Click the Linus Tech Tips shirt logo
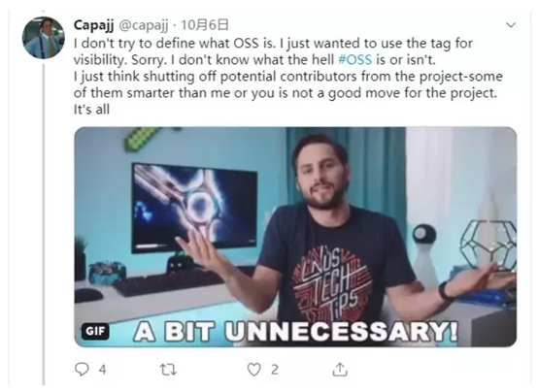The image size is (538, 392). [x=332, y=283]
